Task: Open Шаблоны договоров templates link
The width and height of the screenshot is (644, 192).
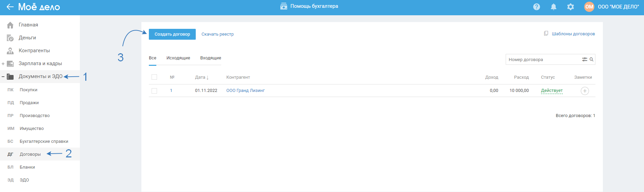Action: pos(573,34)
